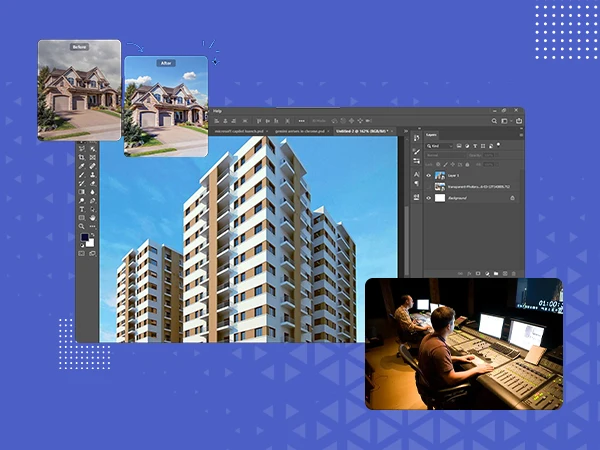This screenshot has width=600, height=450.
Task: Filter layers by adjustment layers icon
Action: click(467, 146)
